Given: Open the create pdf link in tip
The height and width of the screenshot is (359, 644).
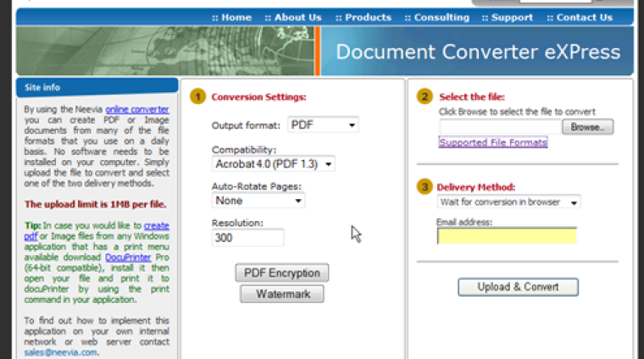Looking at the screenshot, I should 156,226.
